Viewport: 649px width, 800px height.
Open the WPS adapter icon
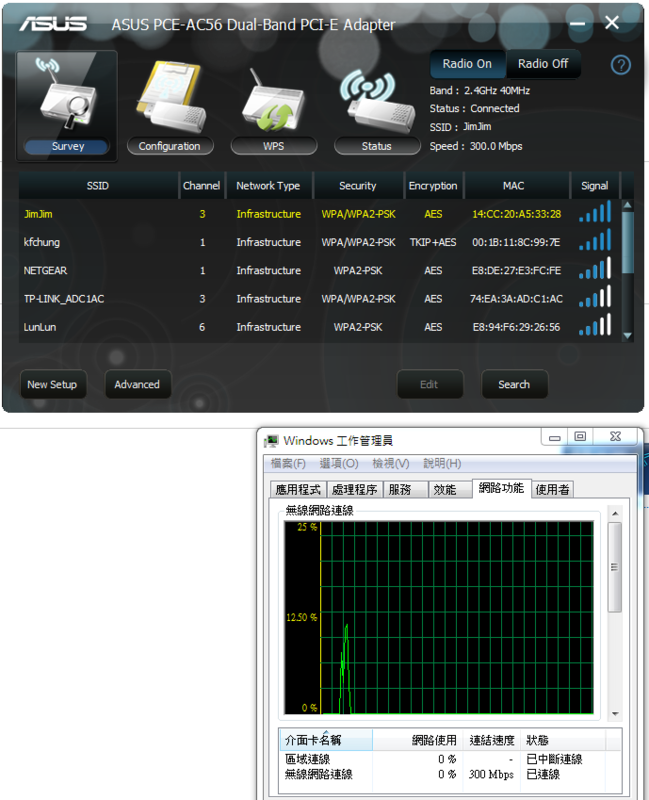tap(273, 99)
